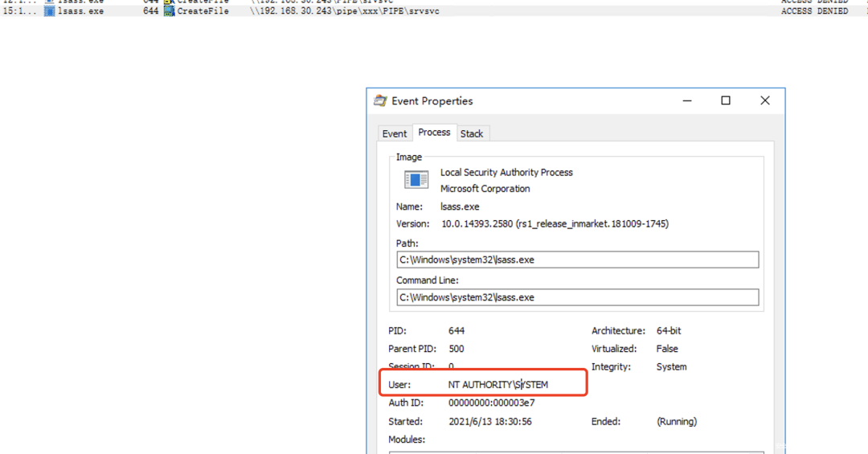Select the PID value 644
868x454 pixels.
click(x=457, y=330)
